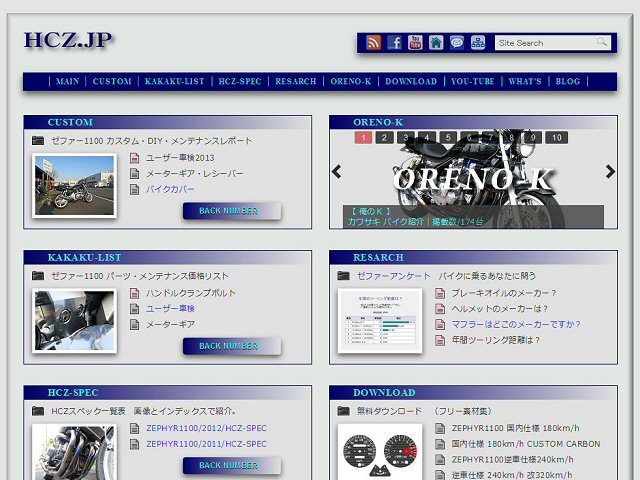Open ZEPHYR1100 国内仕様 180km/h download
Image resolution: width=640 pixels, height=480 pixels.
[x=516, y=428]
